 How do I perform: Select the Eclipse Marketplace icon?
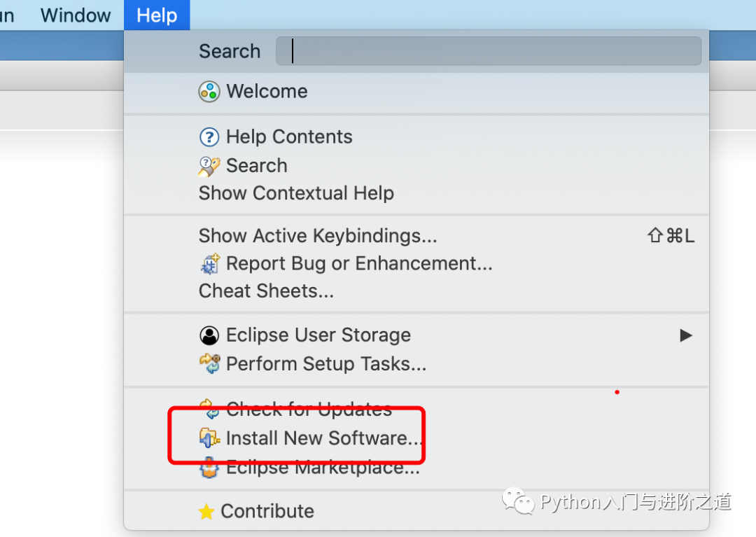(x=209, y=467)
